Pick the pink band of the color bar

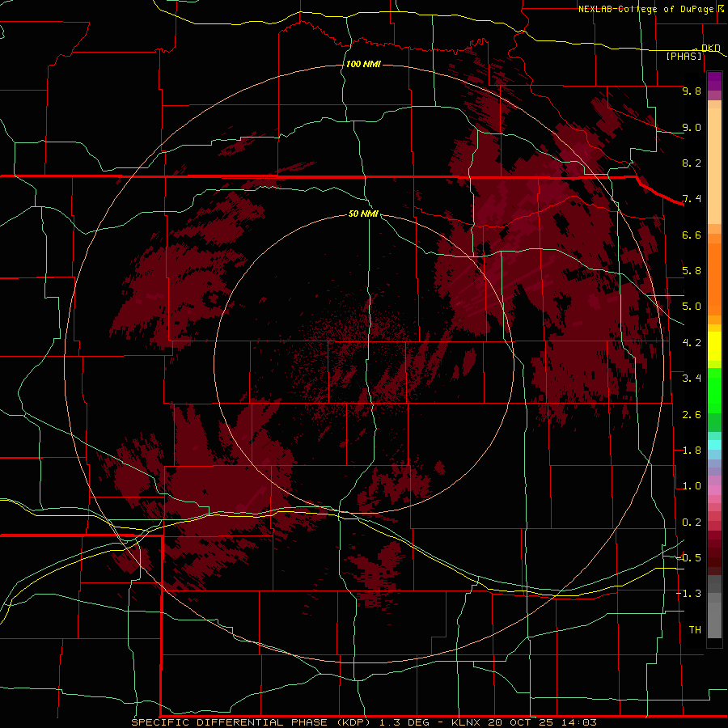pyautogui.click(x=714, y=490)
